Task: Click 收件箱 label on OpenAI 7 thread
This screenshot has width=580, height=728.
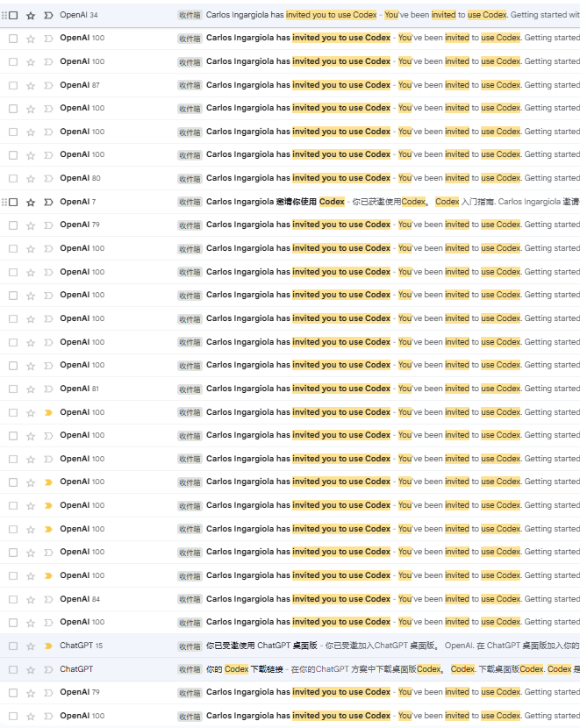Action: point(190,202)
